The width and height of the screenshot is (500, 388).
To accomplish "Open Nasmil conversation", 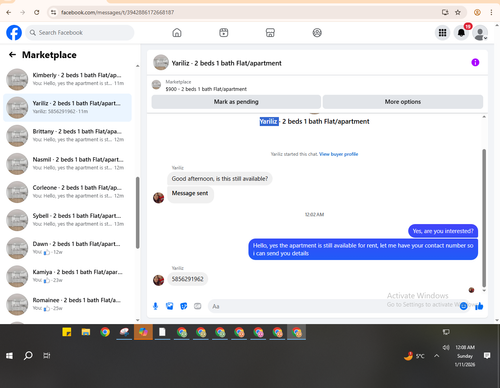I will click(x=67, y=164).
